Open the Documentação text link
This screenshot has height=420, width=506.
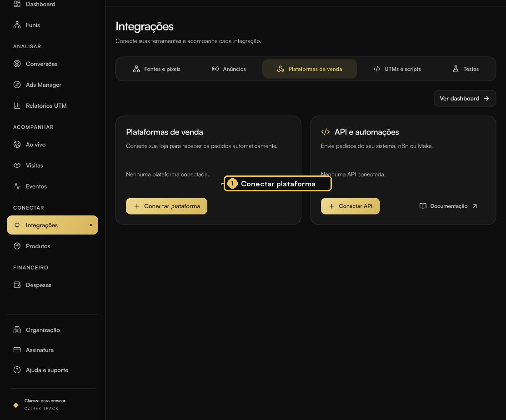pos(449,206)
